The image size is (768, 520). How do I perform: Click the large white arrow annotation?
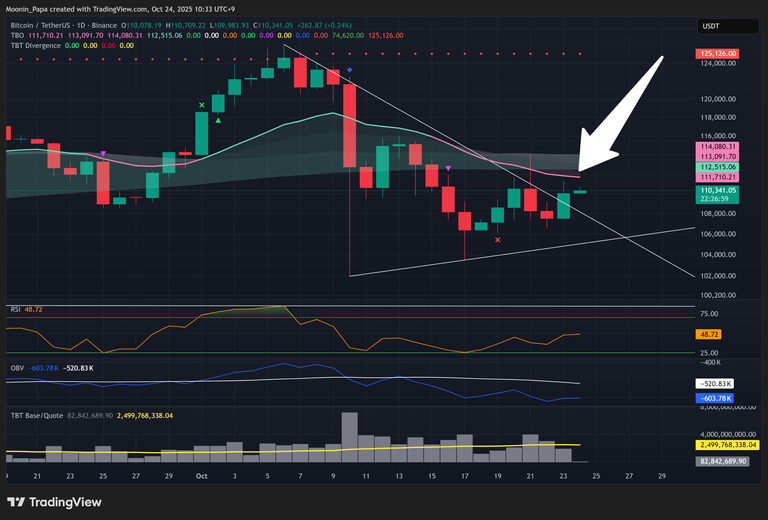622,110
